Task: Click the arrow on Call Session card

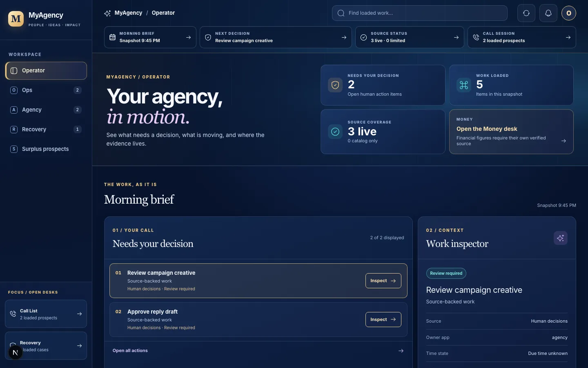Action: [568, 37]
